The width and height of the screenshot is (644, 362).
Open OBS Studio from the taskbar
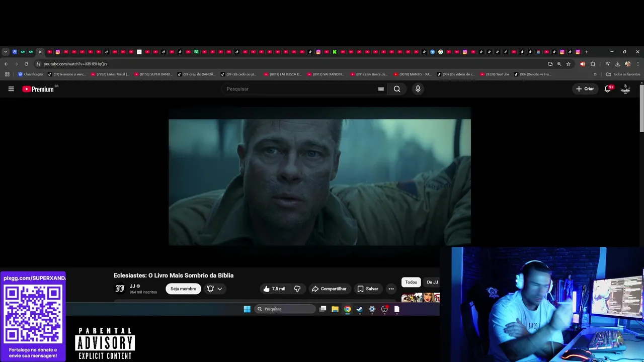tap(384, 309)
